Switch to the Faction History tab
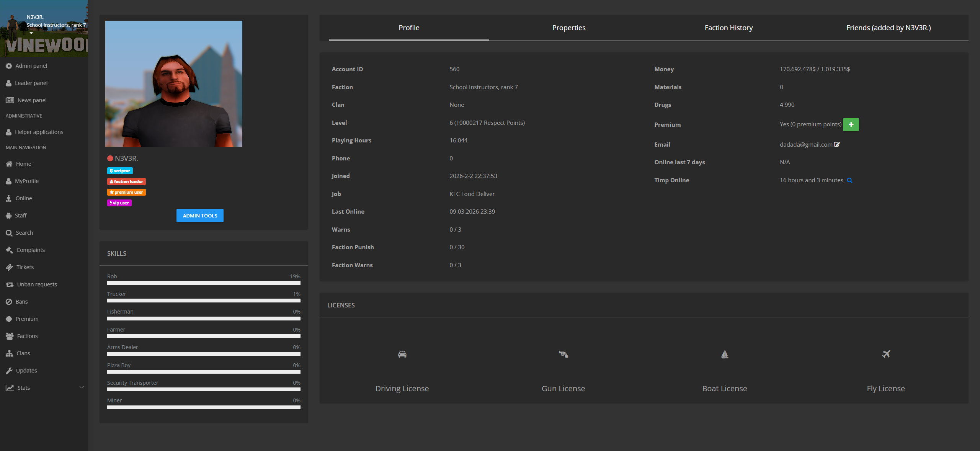The image size is (980, 451). click(728, 28)
